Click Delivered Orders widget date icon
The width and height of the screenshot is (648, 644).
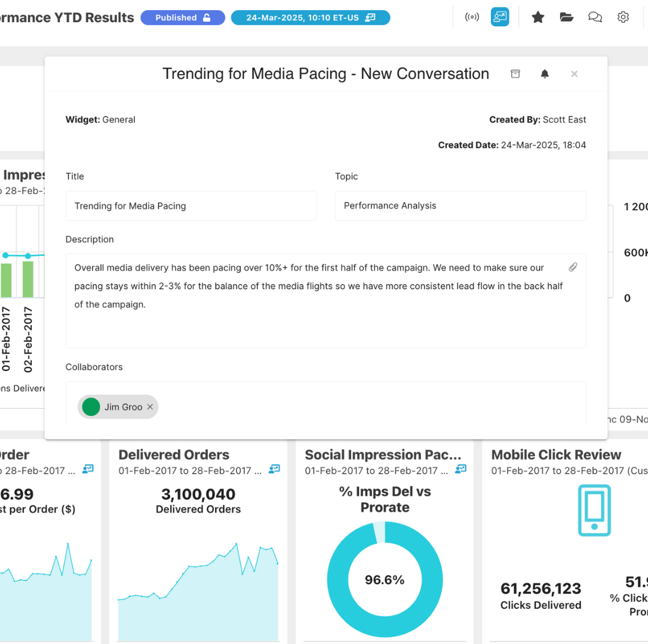pos(274,470)
